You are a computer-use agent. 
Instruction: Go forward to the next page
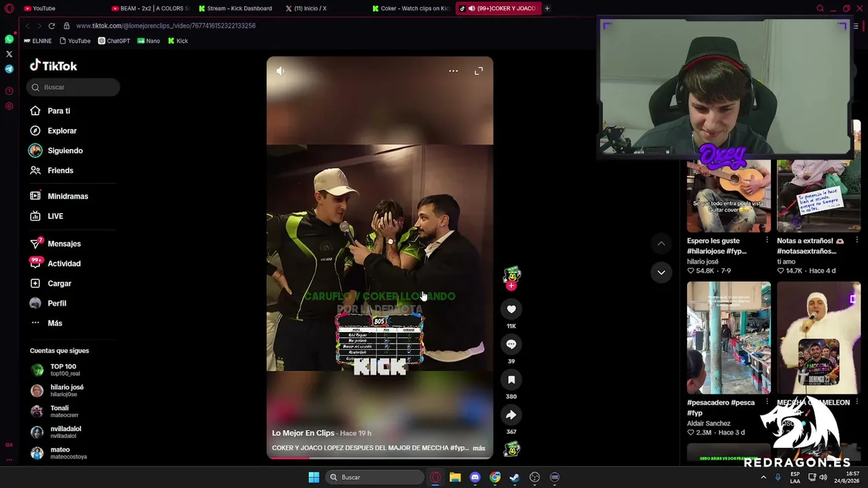click(39, 26)
